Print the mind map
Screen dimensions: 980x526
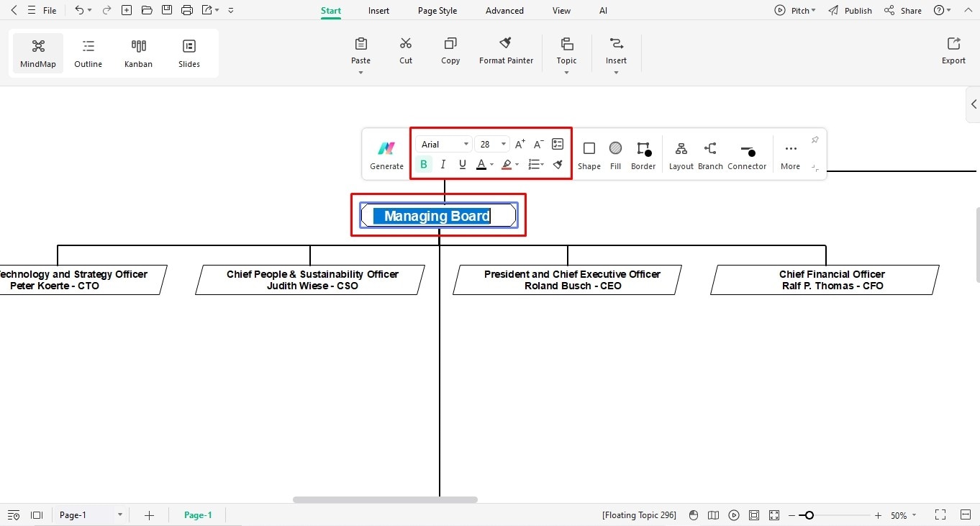[187, 10]
